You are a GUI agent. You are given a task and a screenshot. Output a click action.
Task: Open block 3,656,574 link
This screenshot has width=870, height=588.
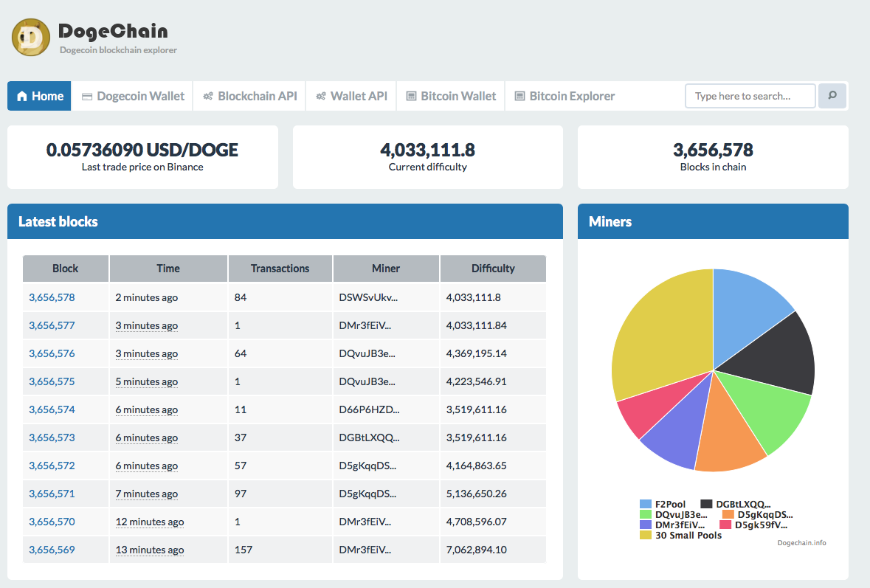[52, 409]
